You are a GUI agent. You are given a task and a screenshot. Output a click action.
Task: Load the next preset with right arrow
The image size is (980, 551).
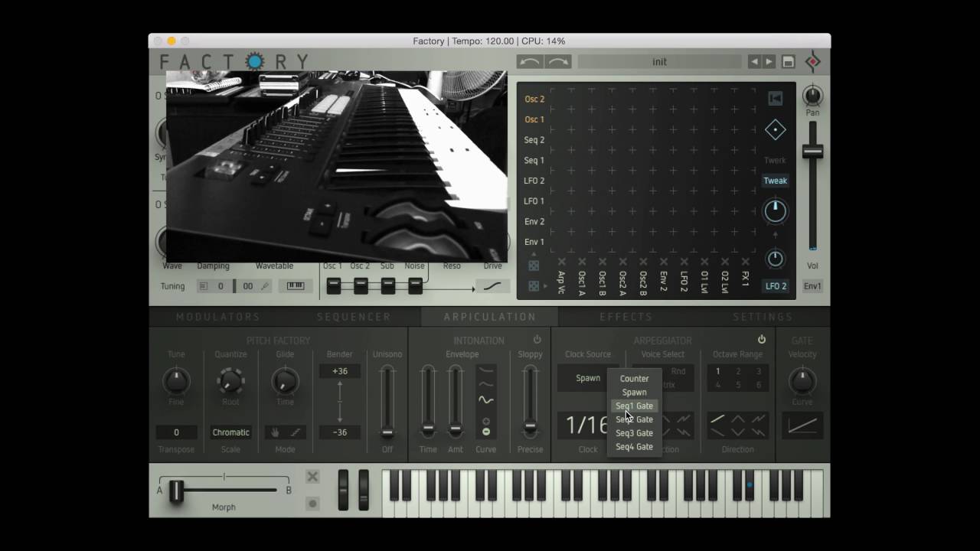pyautogui.click(x=769, y=62)
